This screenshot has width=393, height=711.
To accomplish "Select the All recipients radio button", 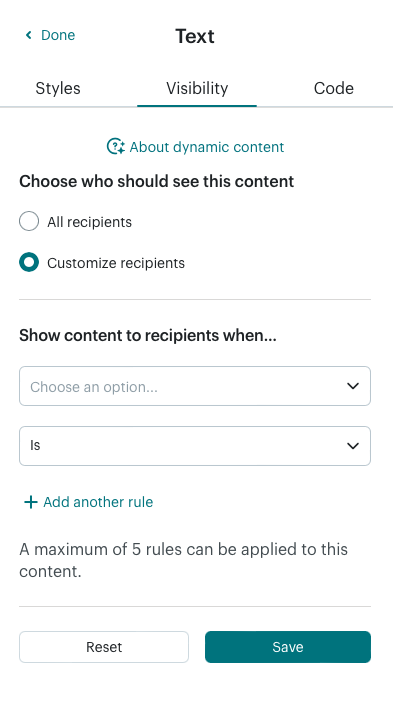I will [29, 222].
